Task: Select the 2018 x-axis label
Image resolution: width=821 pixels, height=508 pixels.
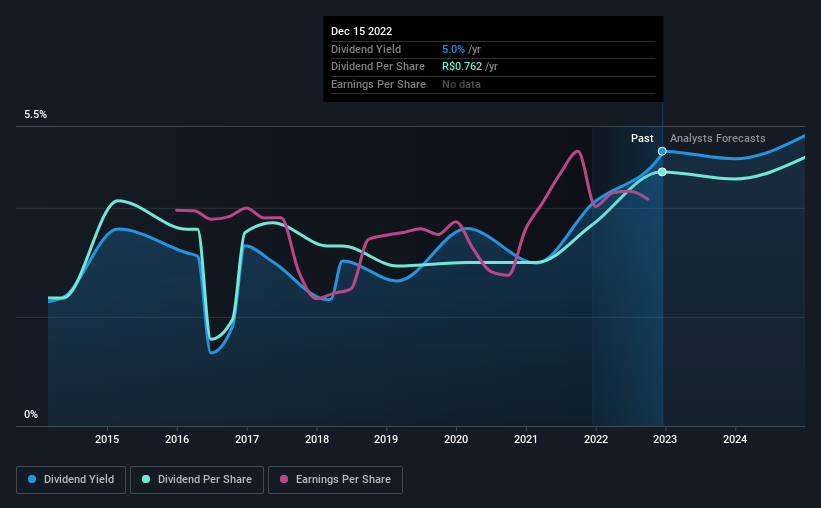Action: 317,439
